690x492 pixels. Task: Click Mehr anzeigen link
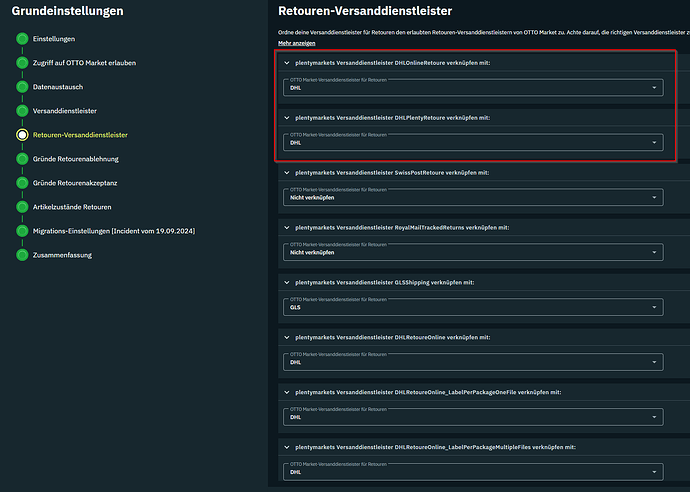tap(297, 43)
